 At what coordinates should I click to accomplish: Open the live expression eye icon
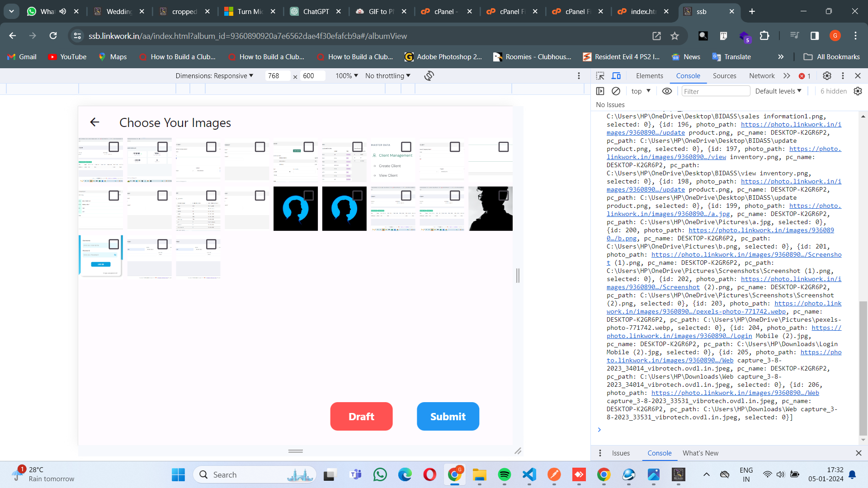click(x=667, y=91)
